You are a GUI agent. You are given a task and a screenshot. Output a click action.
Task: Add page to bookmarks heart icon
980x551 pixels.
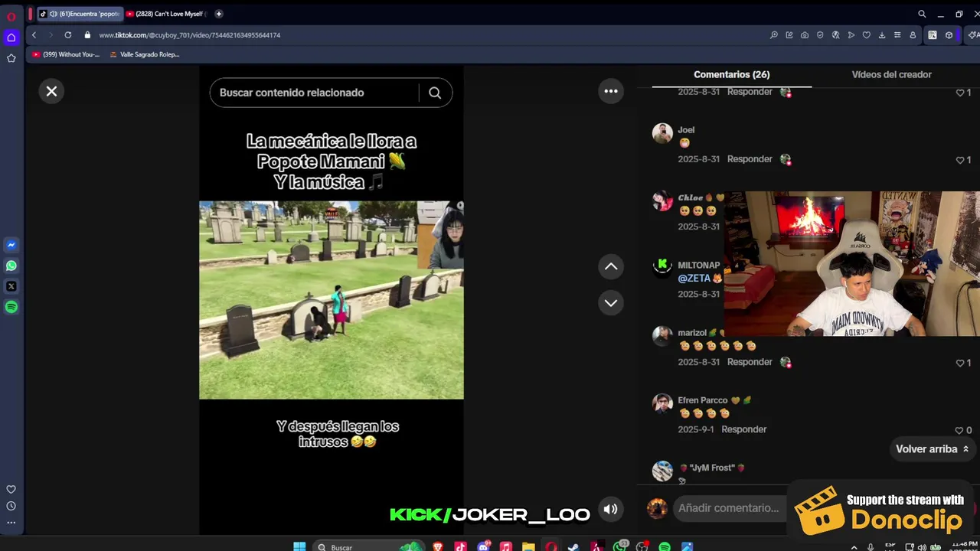(866, 35)
